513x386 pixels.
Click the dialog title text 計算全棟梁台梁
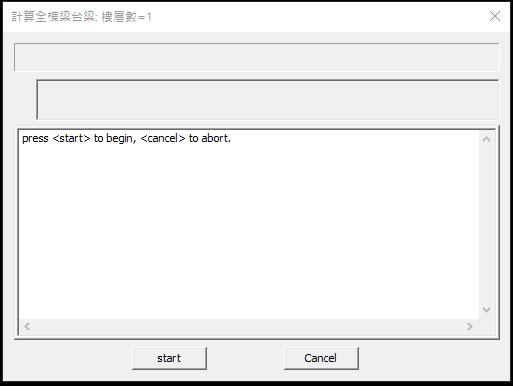53,17
